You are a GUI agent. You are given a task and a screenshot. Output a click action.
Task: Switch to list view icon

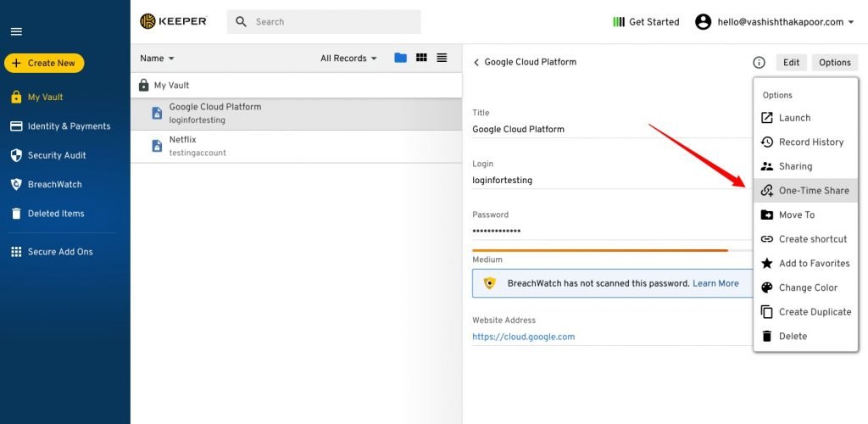point(442,58)
